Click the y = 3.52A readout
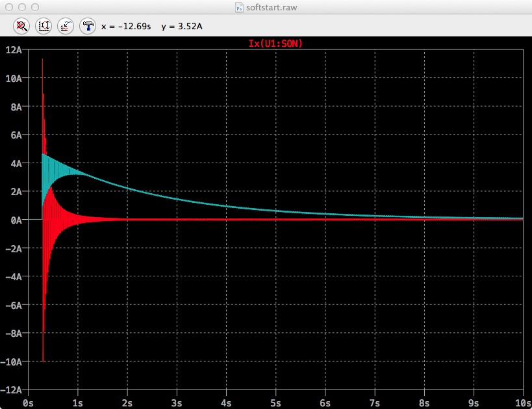Screen dimensions: 532x409 pyautogui.click(x=182, y=26)
